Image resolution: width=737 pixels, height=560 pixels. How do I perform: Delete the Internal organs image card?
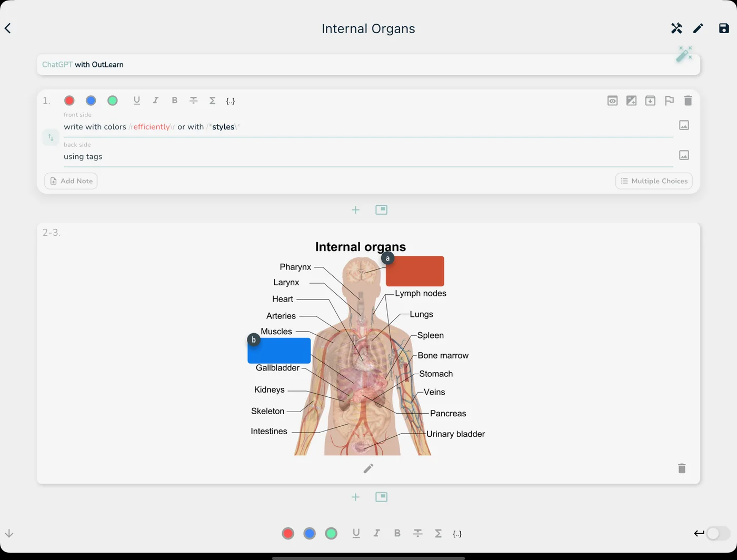tap(682, 468)
